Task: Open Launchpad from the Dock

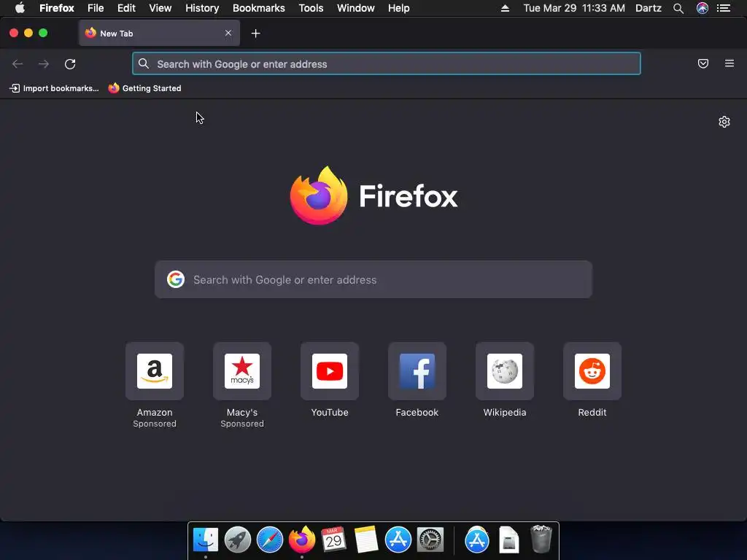Action: click(x=238, y=540)
